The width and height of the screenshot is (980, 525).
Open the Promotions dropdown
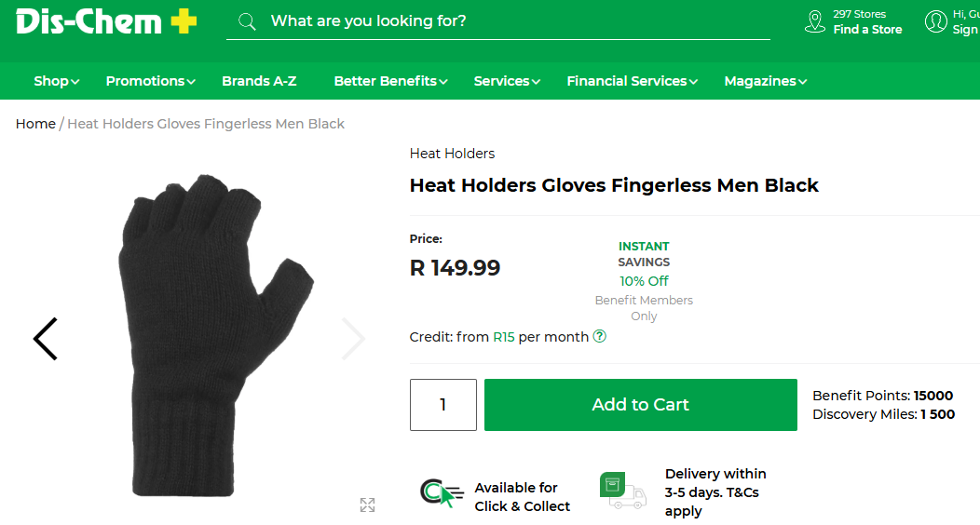click(x=150, y=81)
